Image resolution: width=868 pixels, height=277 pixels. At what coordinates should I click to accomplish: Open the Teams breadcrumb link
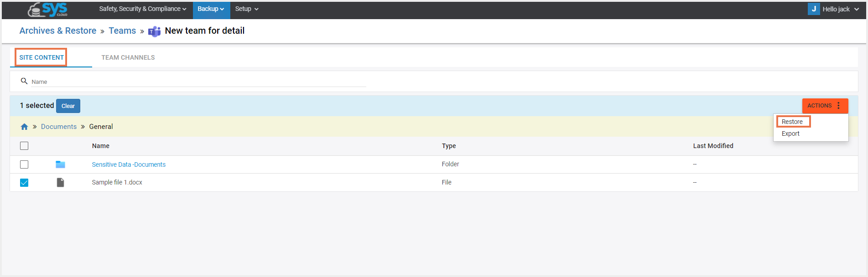[x=122, y=31]
